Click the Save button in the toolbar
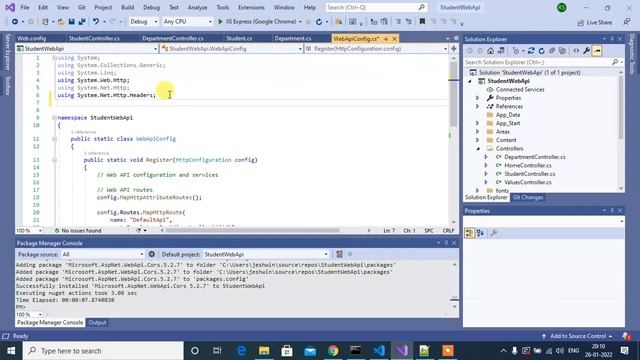Viewport: 640px width, 360px height. (x=71, y=22)
